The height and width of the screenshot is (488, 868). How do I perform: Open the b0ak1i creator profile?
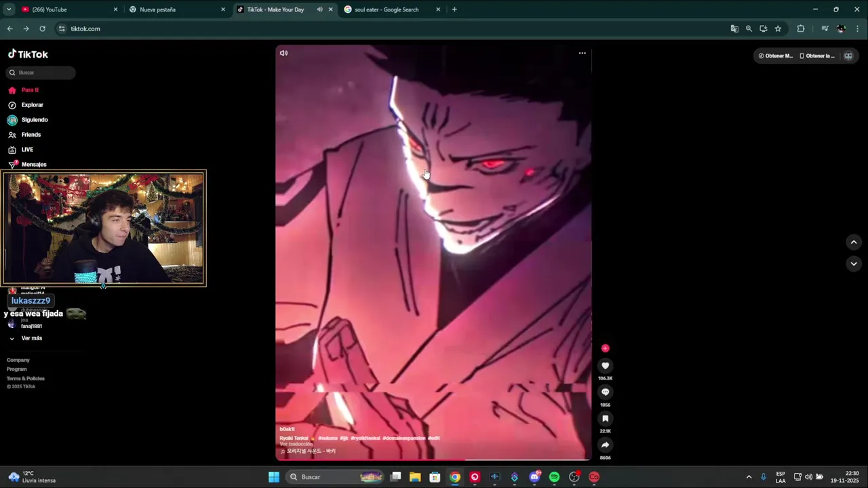[x=287, y=429]
